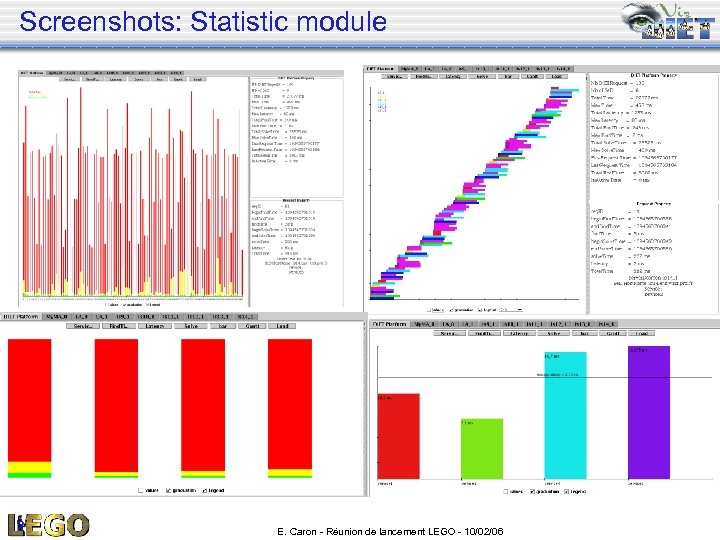Click "Max Latency" line in Gantt window panel
720x540 pixels.
pos(618,120)
